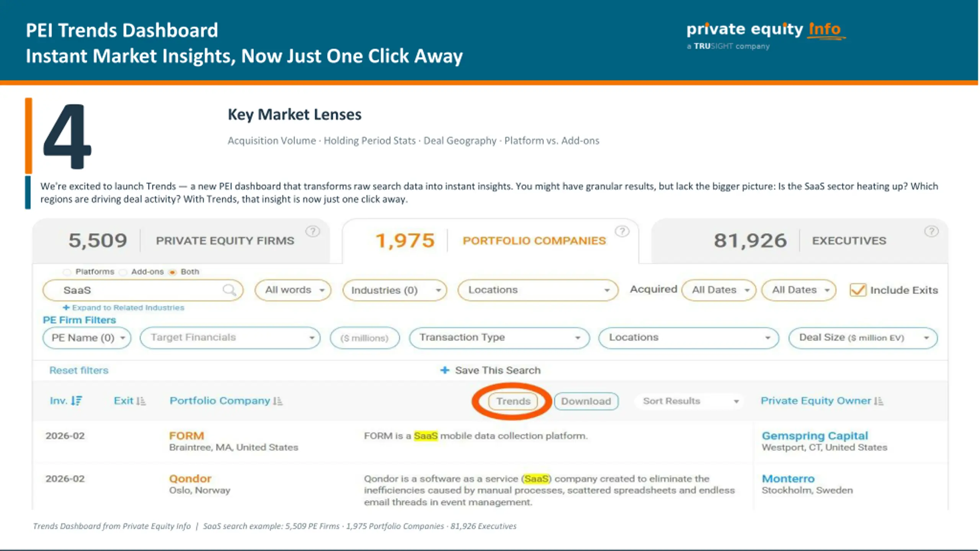Uncheck the Include Exits checkbox

pos(857,290)
